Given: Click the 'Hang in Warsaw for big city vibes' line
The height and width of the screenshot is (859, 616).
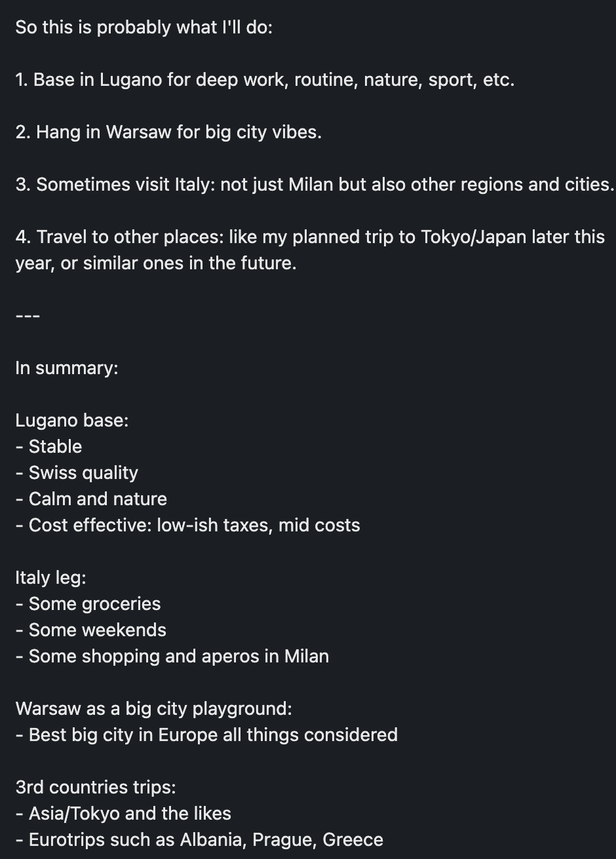Looking at the screenshot, I should click(168, 132).
